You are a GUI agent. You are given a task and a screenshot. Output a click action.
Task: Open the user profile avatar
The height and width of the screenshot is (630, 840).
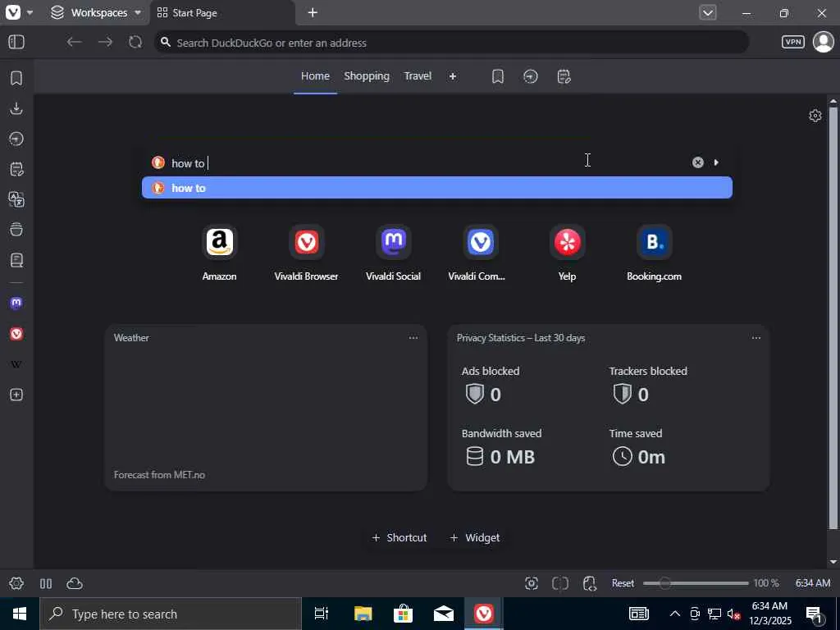[x=824, y=42]
